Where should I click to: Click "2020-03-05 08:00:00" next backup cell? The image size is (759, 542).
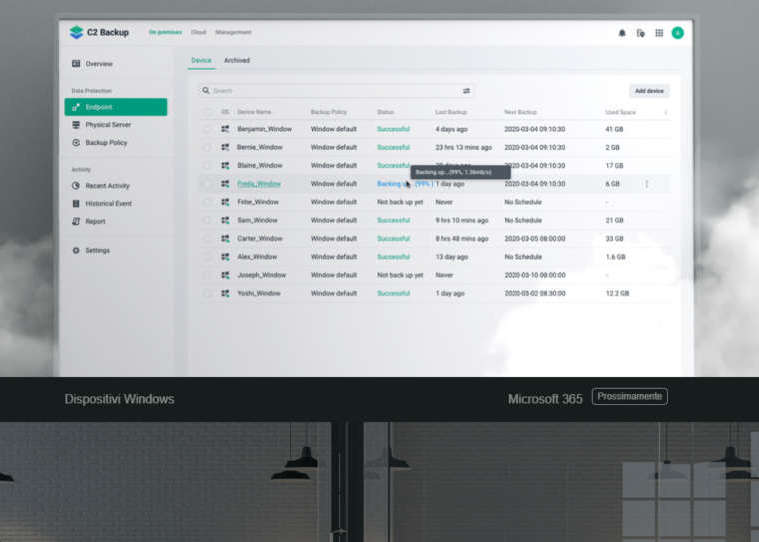point(534,239)
